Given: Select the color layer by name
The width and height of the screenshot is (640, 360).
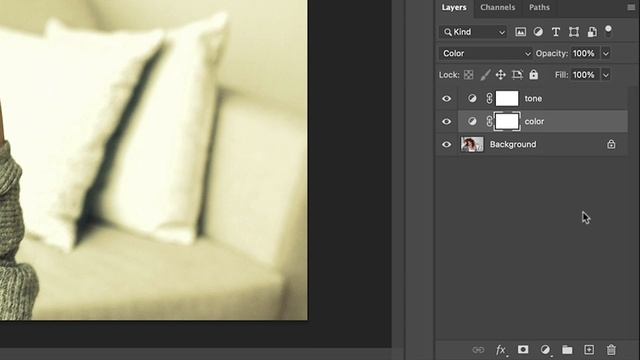Looking at the screenshot, I should (534, 121).
